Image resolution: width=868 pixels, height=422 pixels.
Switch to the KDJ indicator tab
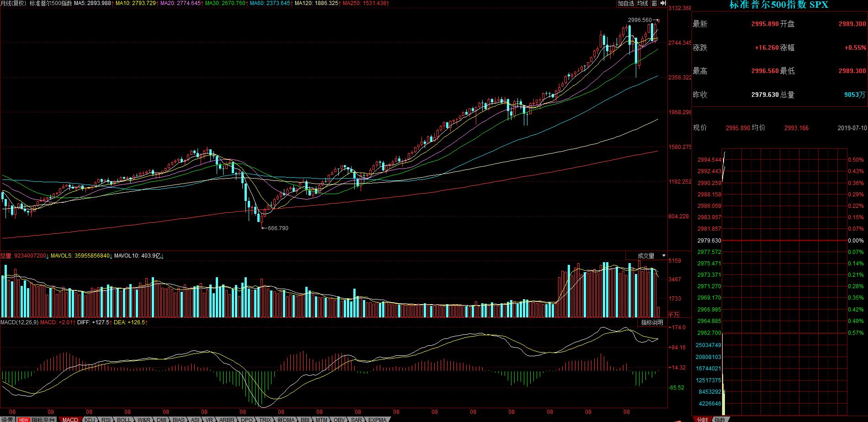coord(90,420)
